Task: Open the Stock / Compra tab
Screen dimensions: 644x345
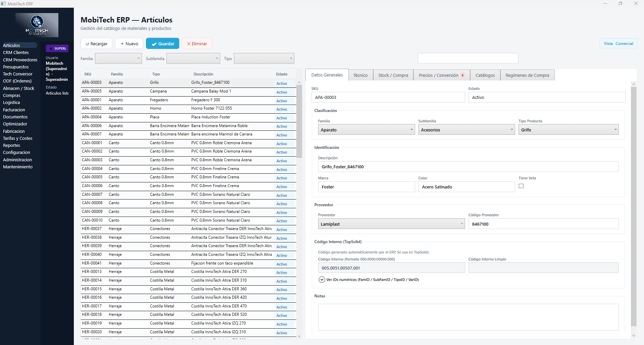Action: (x=393, y=75)
